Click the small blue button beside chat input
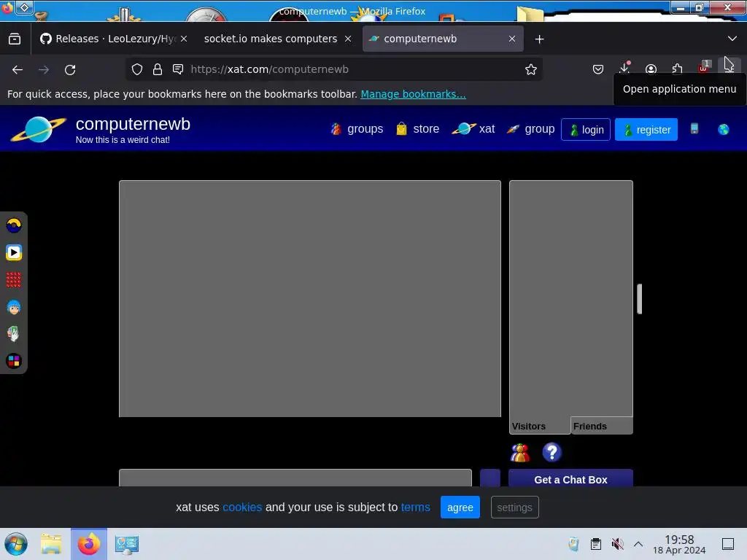Viewport: 747px width, 560px height. coord(489,478)
